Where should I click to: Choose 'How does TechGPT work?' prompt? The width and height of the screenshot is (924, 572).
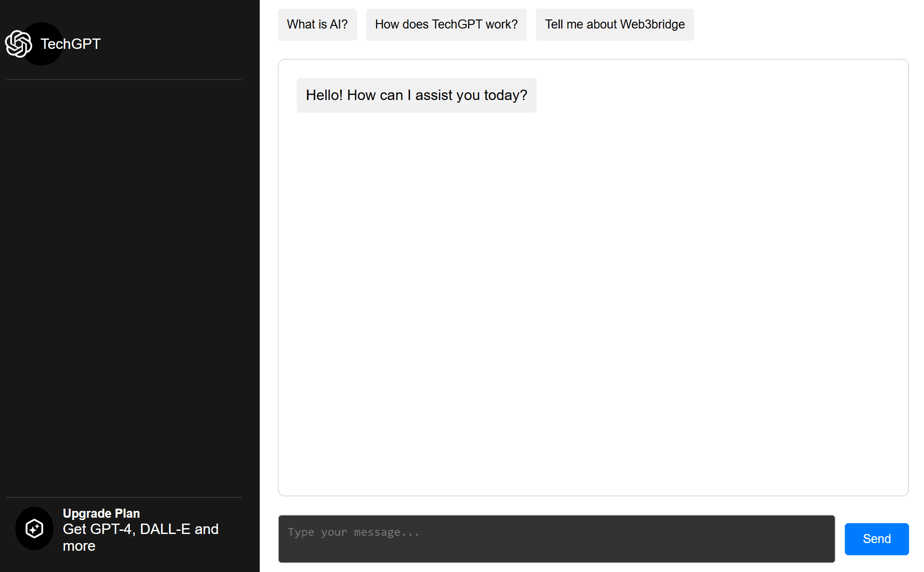pos(446,24)
